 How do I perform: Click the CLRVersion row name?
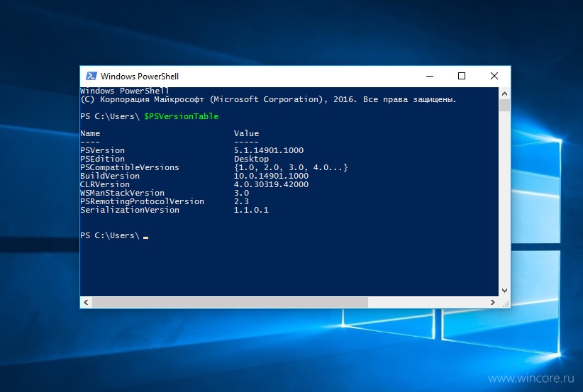tap(105, 185)
